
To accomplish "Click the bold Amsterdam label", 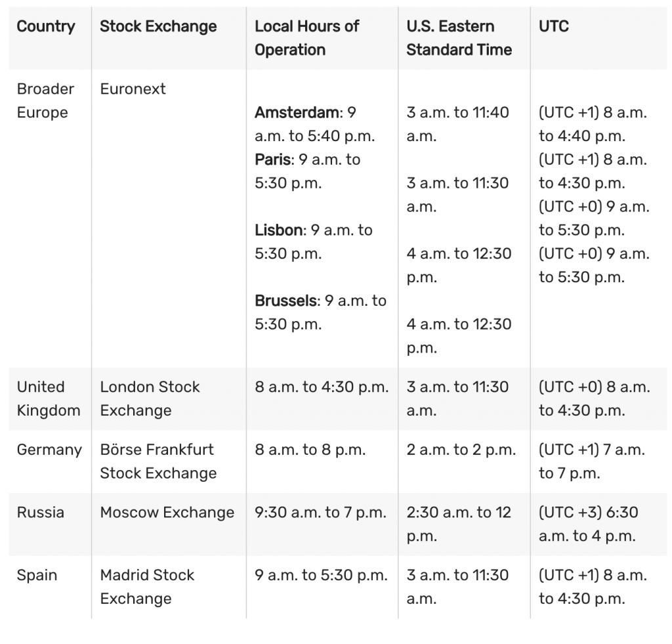I will 298,113.
